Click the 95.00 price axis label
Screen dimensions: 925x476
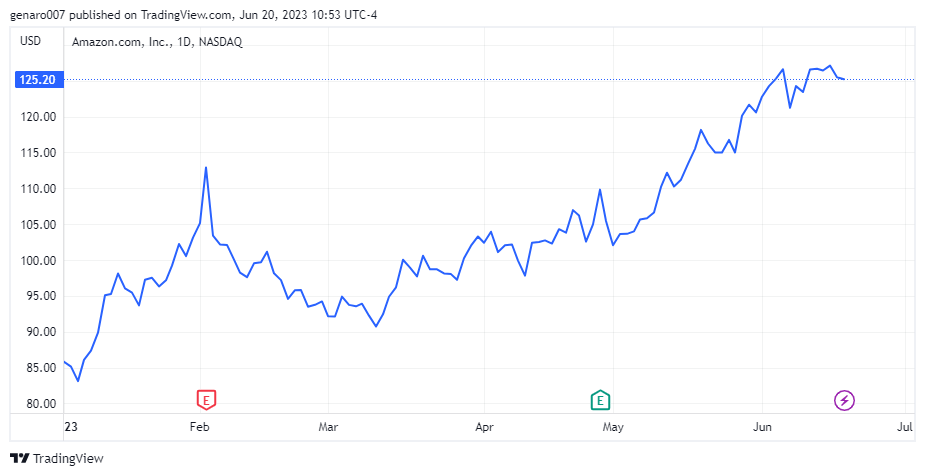click(43, 296)
